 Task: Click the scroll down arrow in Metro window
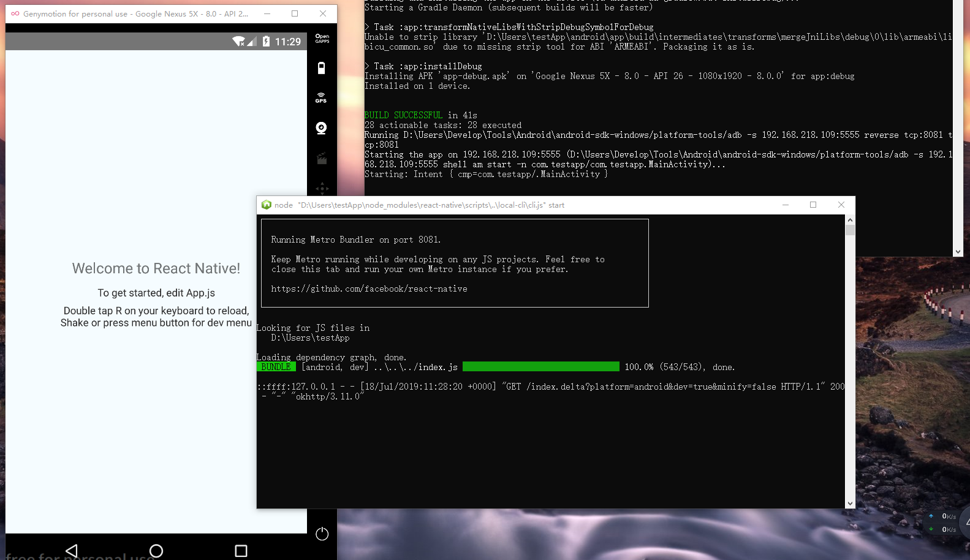coord(850,503)
